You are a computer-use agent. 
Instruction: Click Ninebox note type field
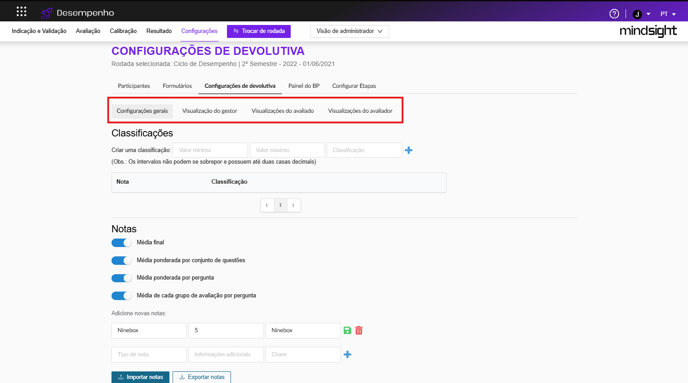click(x=149, y=330)
